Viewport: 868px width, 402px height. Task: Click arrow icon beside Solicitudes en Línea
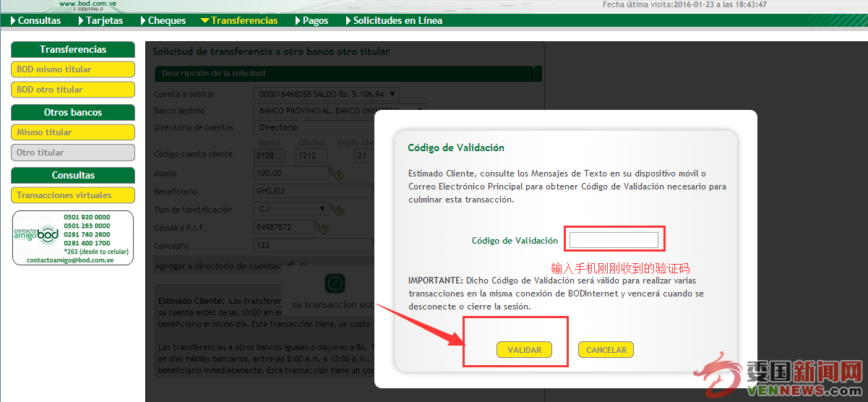coord(348,20)
